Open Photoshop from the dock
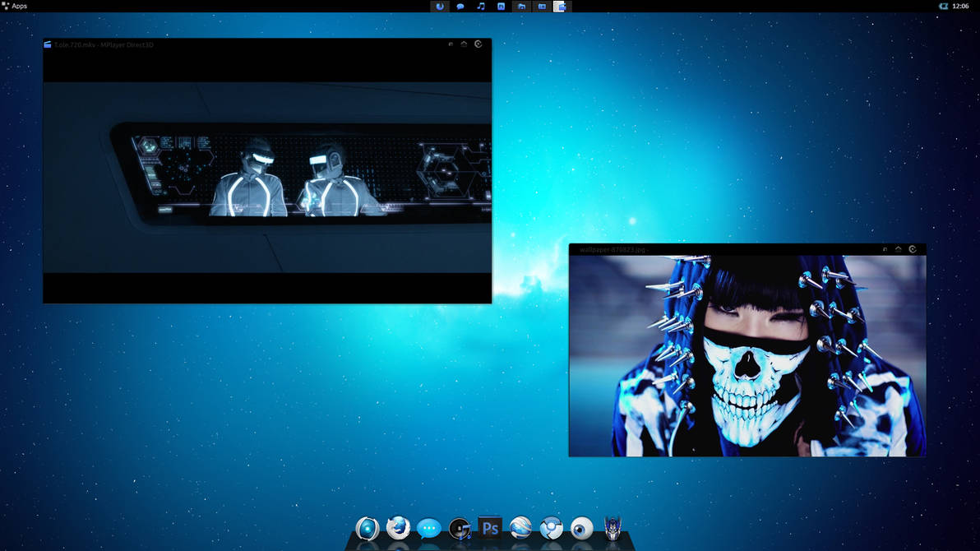Image resolution: width=980 pixels, height=551 pixels. pyautogui.click(x=490, y=529)
